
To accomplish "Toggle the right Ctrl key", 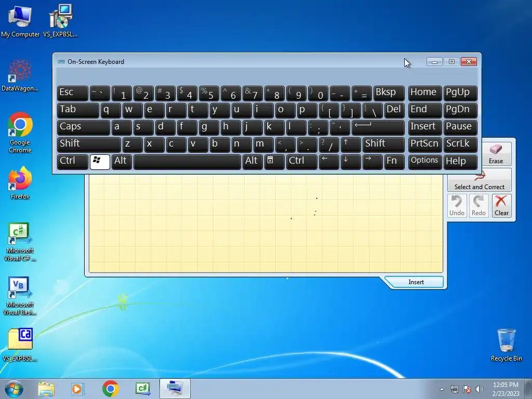I will 302,162.
